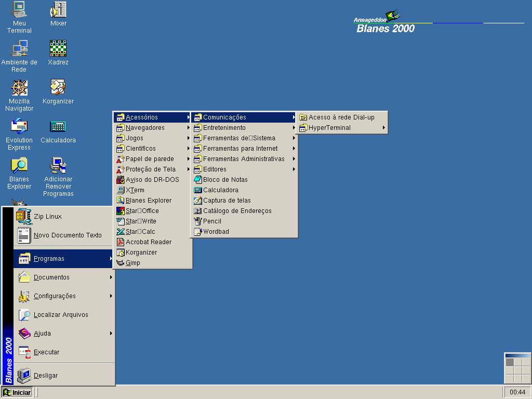Click the taskbar clock showing 00:44

pyautogui.click(x=517, y=393)
